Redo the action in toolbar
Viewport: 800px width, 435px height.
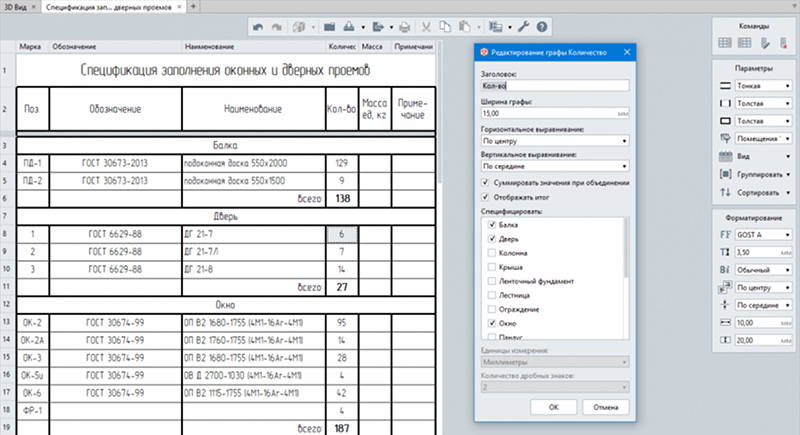(277, 27)
